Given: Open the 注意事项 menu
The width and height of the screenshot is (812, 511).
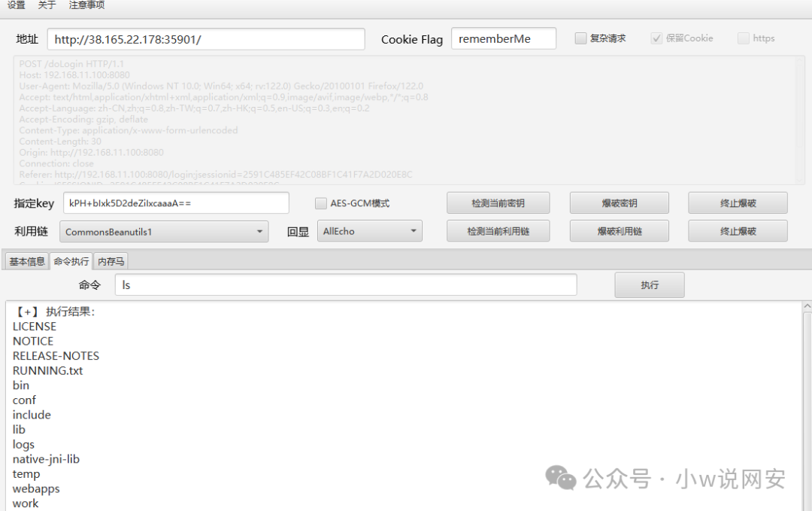Looking at the screenshot, I should (x=86, y=5).
